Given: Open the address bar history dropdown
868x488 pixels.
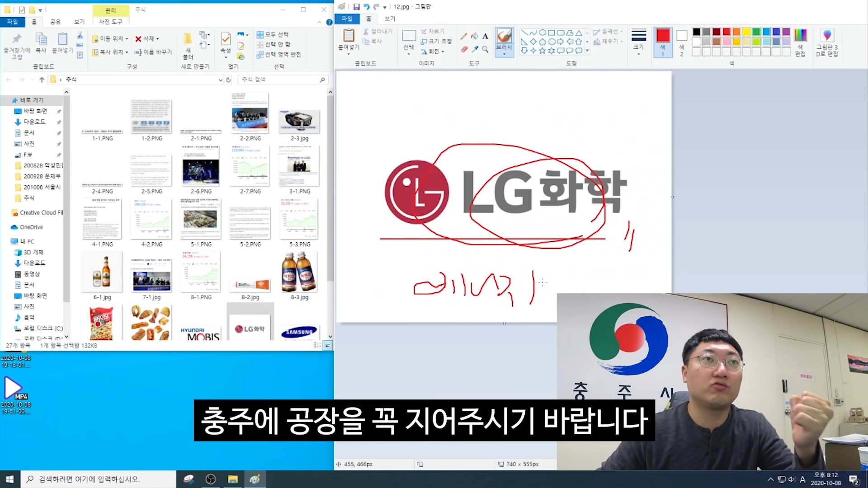Looking at the screenshot, I should 220,80.
